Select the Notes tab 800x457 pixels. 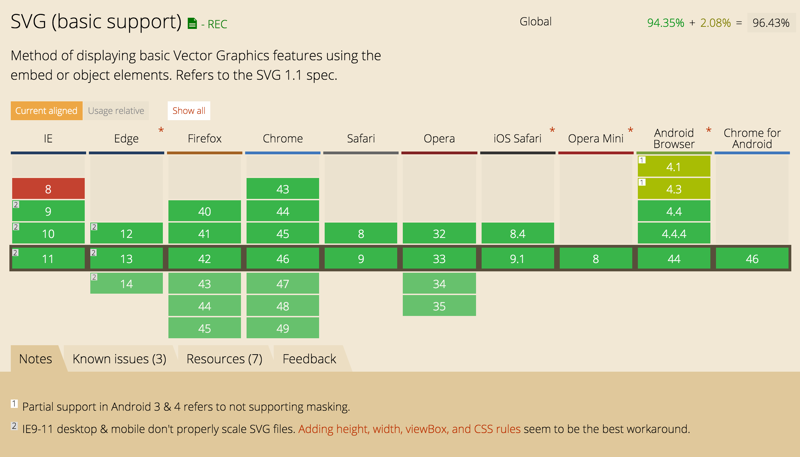pyautogui.click(x=36, y=359)
